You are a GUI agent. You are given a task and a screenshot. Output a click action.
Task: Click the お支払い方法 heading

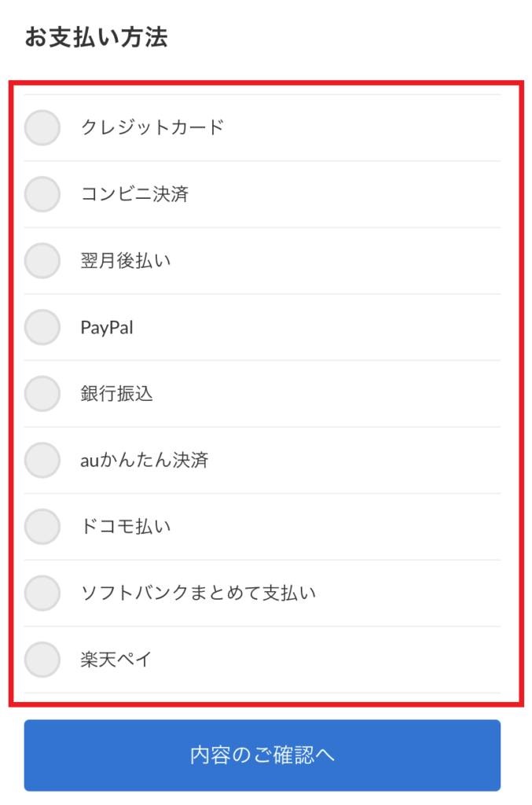click(96, 37)
